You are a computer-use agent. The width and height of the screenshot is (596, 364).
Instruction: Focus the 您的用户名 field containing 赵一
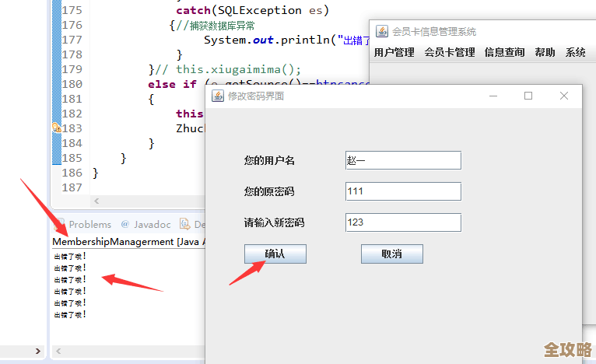pos(403,160)
